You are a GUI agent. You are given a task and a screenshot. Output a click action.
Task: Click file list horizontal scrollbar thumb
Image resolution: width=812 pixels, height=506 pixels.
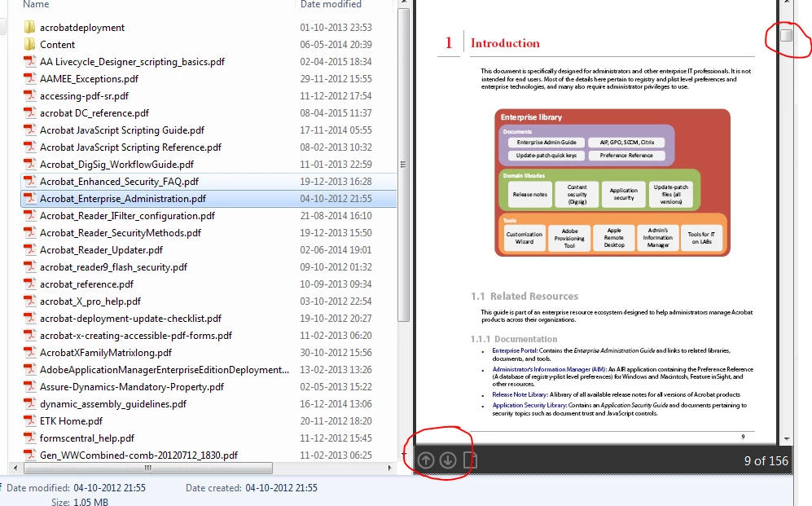coord(148,468)
